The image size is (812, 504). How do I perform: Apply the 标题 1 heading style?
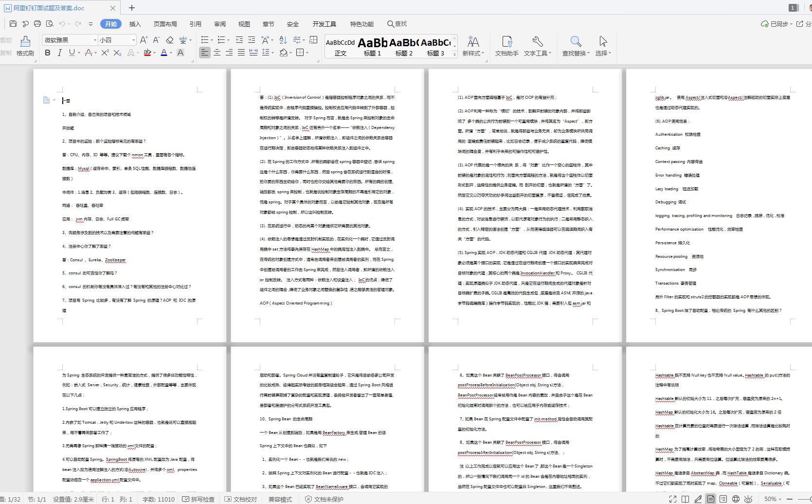(372, 47)
